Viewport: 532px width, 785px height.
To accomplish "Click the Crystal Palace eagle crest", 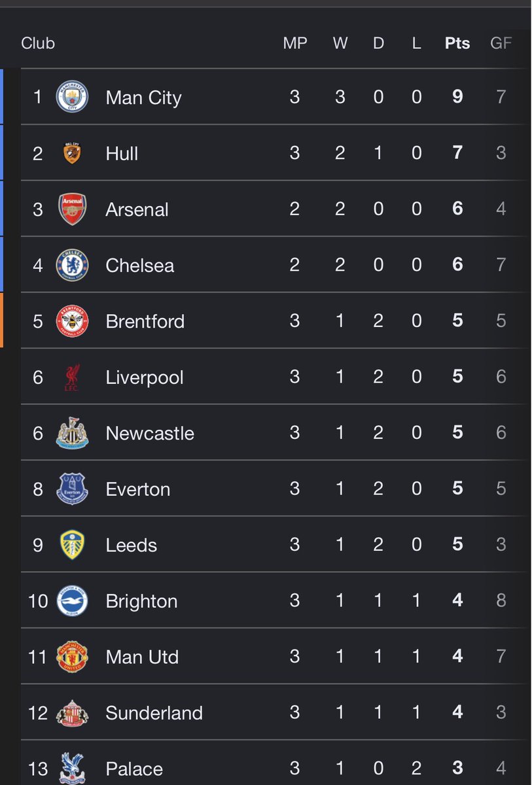I will (72, 768).
